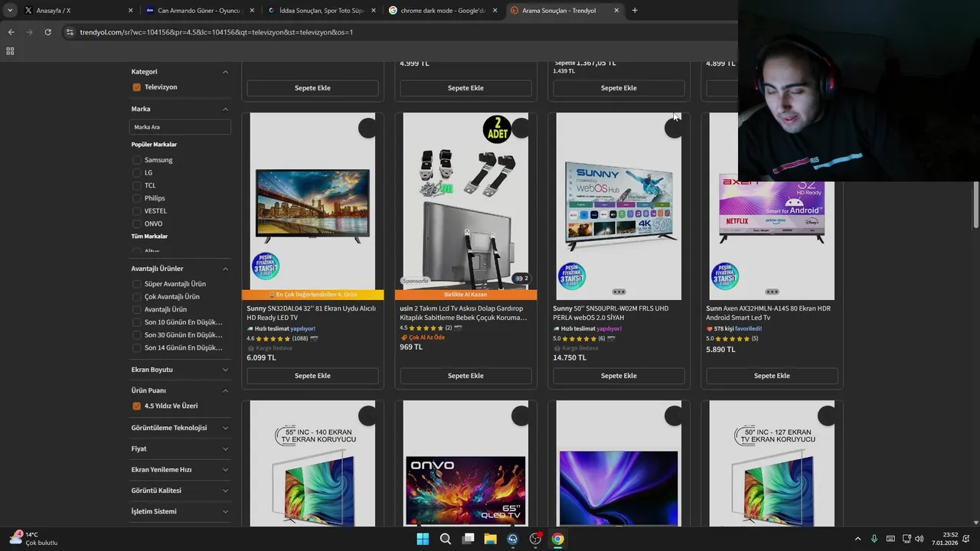Add the 4.999 TL product to cart

465,88
